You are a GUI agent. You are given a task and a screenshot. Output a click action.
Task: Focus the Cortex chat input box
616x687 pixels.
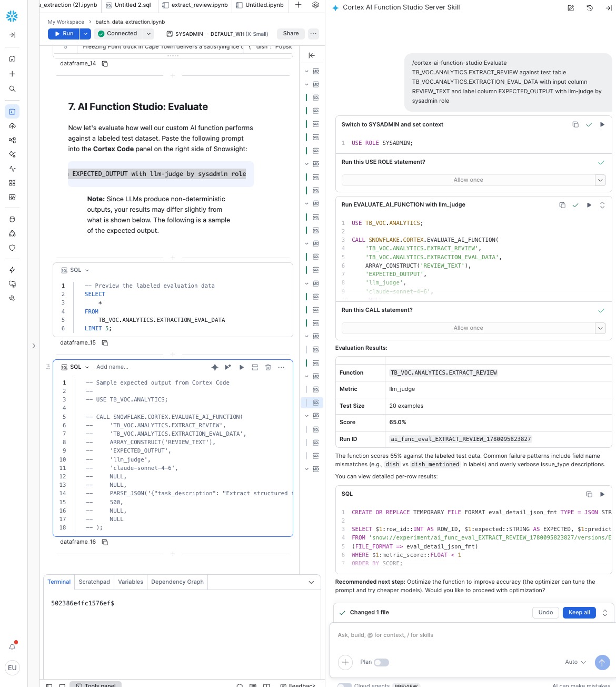[472, 635]
